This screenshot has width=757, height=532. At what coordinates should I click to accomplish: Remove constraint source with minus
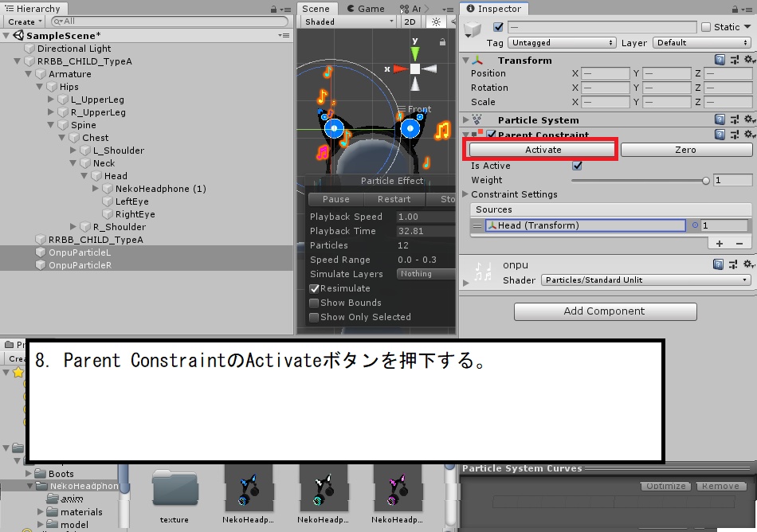739,244
